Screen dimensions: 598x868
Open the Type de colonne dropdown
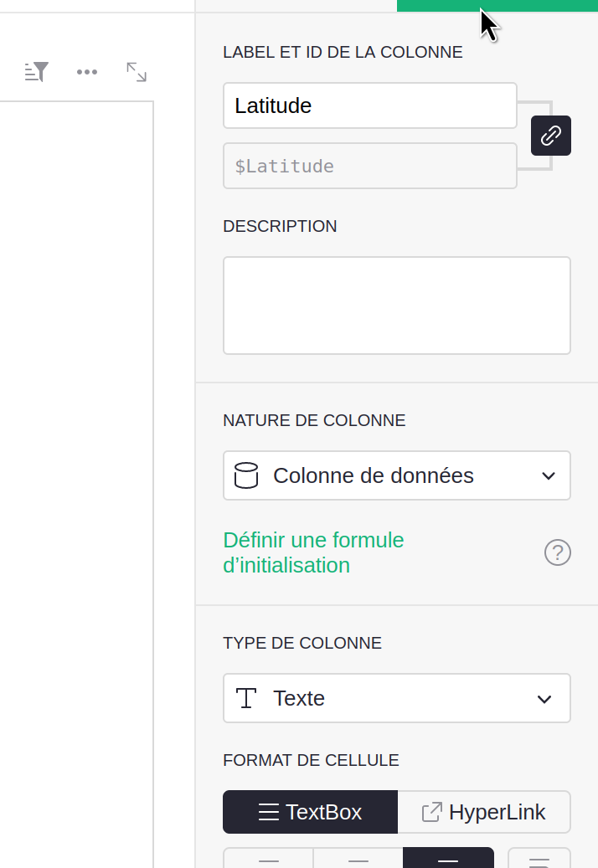pyautogui.click(x=396, y=698)
